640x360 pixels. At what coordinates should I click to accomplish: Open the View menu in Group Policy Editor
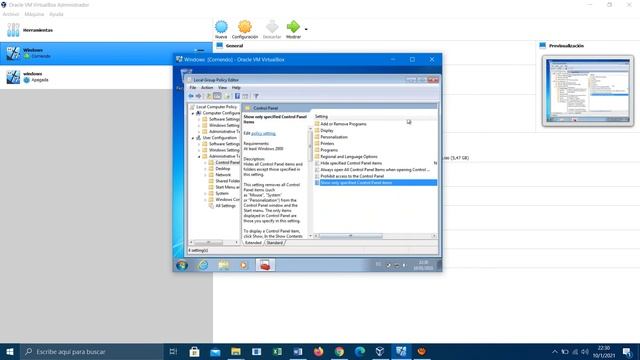pyautogui.click(x=222, y=88)
